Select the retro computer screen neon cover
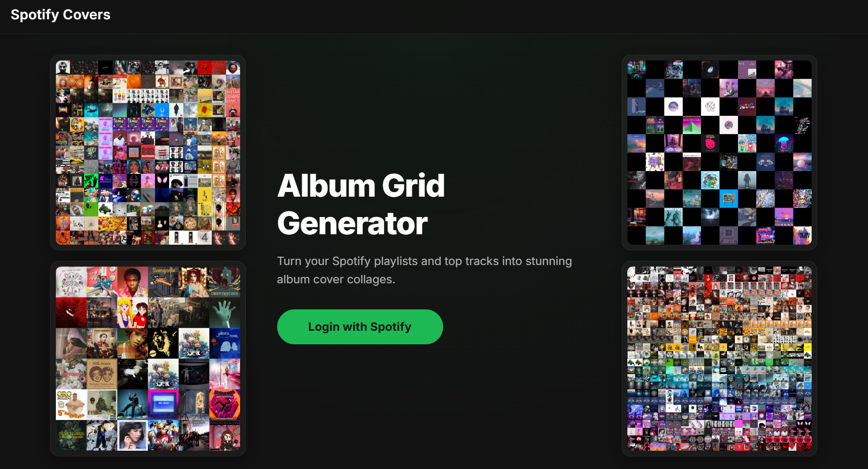This screenshot has height=469, width=868. click(163, 404)
